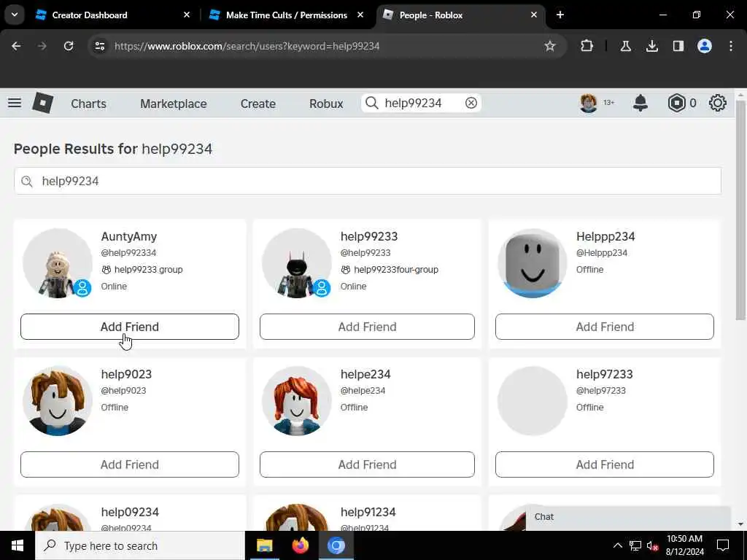
Task: Click Chrome icon in taskbar
Action: (x=336, y=545)
